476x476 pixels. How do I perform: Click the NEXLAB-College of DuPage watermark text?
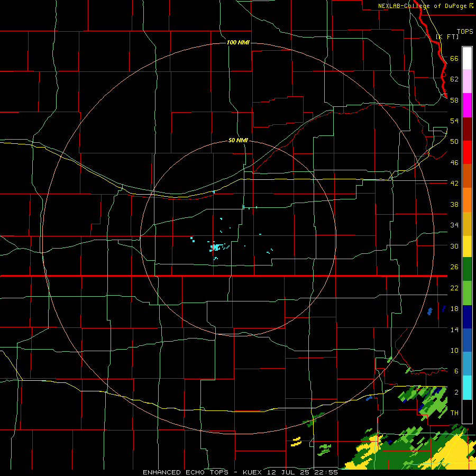point(426,6)
